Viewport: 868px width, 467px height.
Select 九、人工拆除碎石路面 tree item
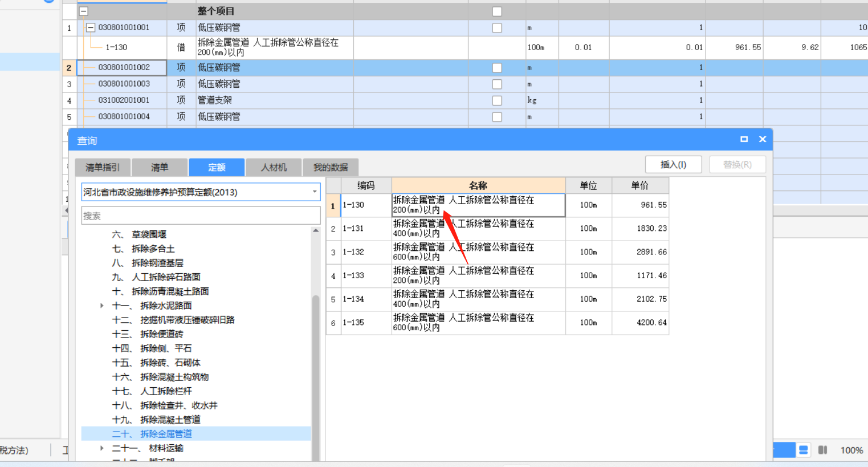pos(156,277)
